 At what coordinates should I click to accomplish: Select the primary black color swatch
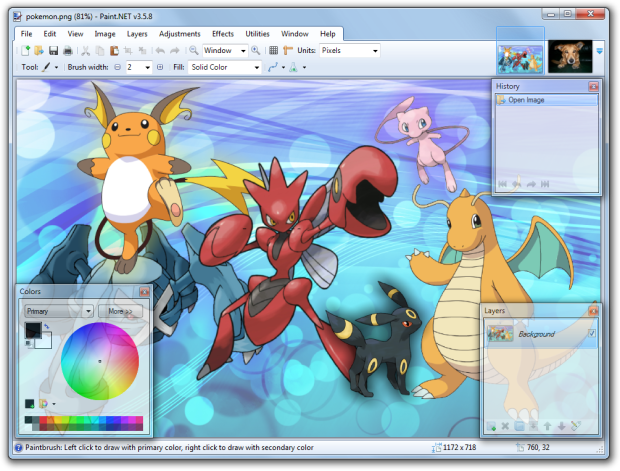[32, 330]
